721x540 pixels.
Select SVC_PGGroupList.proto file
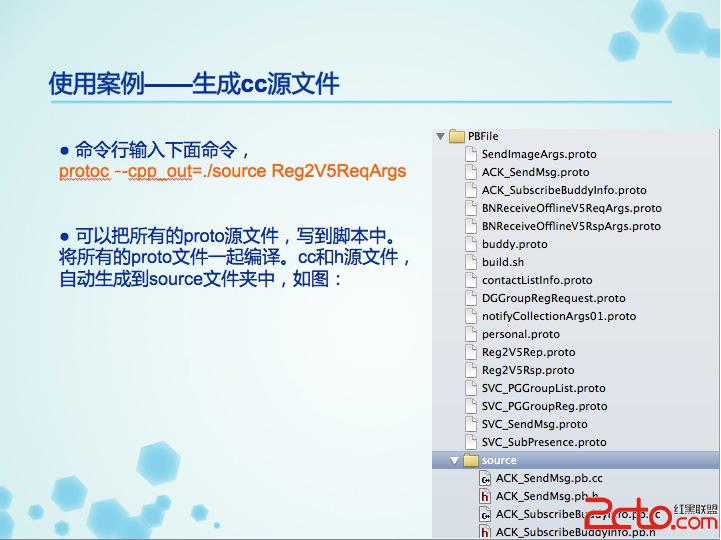pos(543,388)
